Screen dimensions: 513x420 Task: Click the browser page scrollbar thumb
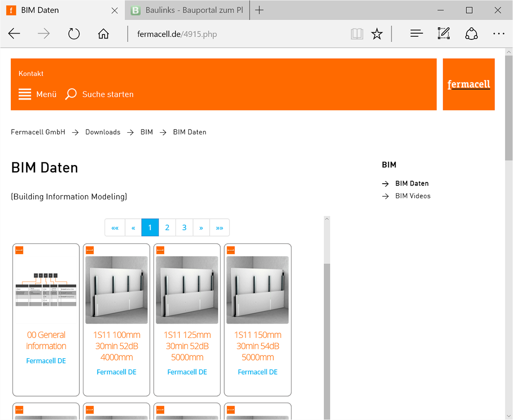[509, 108]
